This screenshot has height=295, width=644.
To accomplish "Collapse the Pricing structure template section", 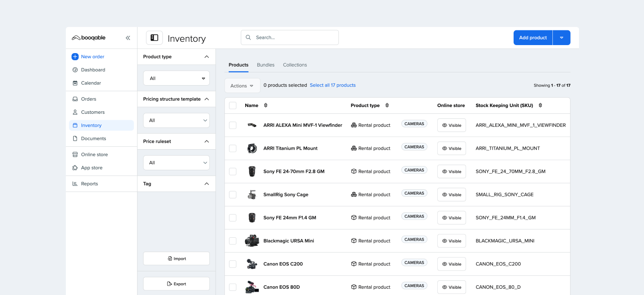I will tap(206, 99).
